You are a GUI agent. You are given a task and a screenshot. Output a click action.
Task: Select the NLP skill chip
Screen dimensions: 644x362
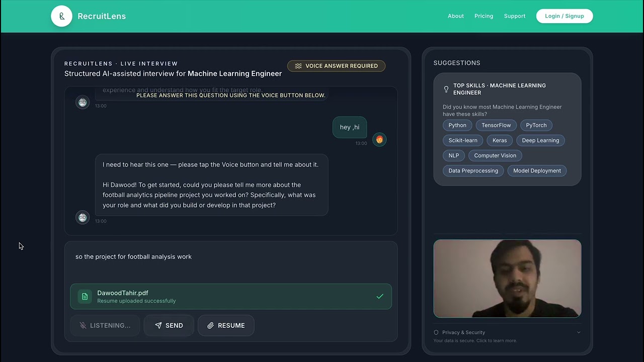(x=454, y=155)
